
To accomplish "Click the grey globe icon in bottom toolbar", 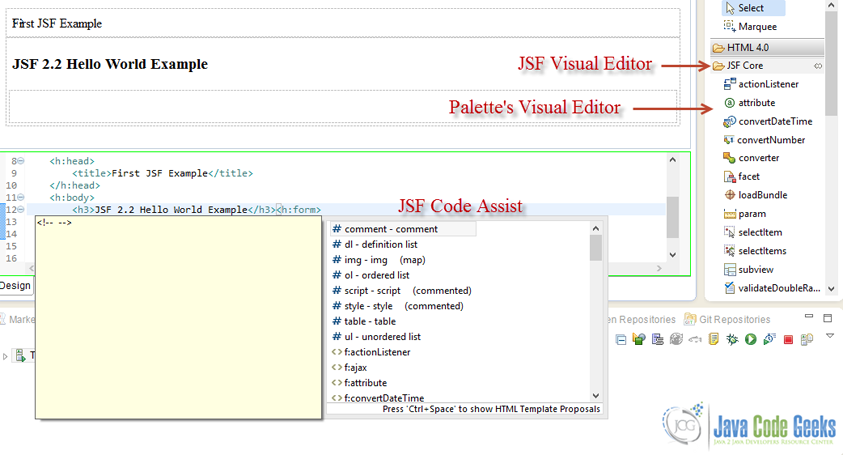I will 676,339.
